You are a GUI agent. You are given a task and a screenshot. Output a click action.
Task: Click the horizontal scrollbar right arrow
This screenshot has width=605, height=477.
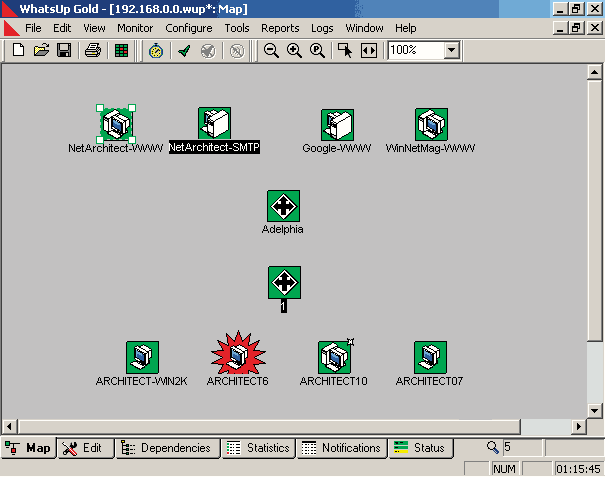click(x=579, y=427)
